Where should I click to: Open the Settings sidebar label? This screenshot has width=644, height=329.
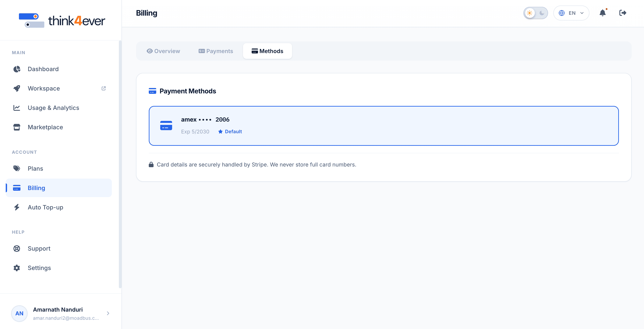point(39,268)
